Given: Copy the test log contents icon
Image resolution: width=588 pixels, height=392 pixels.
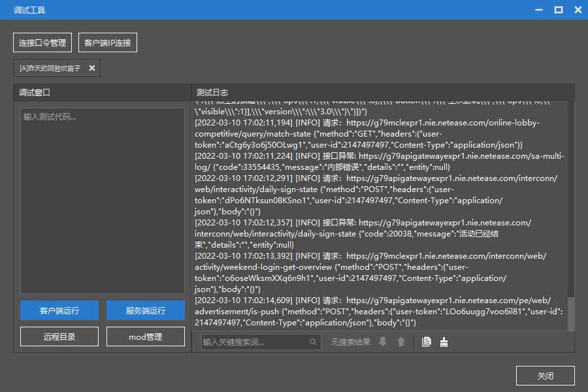Looking at the screenshot, I should [427, 342].
